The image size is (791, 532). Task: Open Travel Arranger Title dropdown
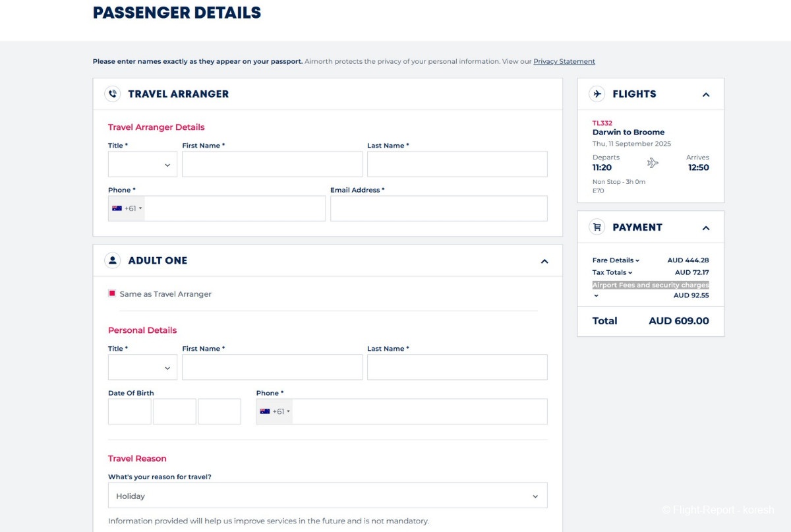click(x=142, y=164)
